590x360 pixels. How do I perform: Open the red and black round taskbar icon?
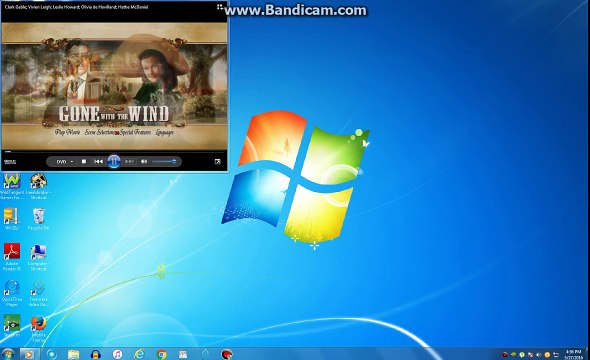tap(227, 354)
